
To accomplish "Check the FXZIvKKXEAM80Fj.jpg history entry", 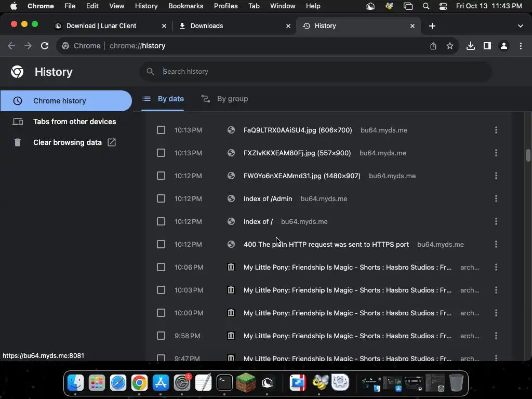I will (161, 153).
